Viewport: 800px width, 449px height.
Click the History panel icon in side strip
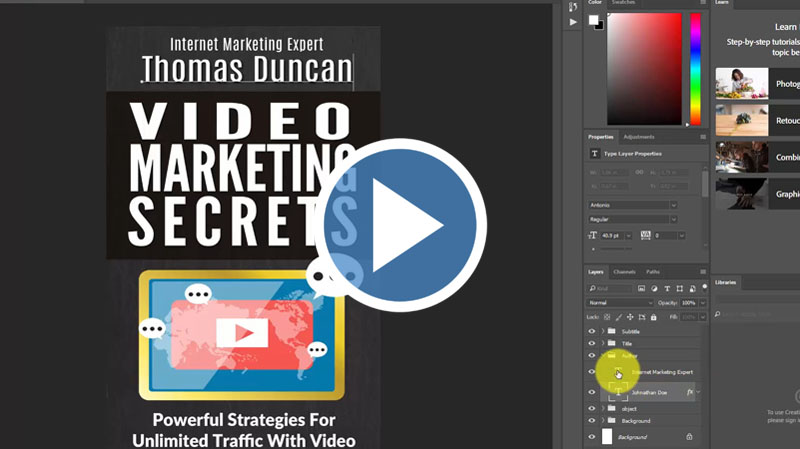(x=573, y=6)
